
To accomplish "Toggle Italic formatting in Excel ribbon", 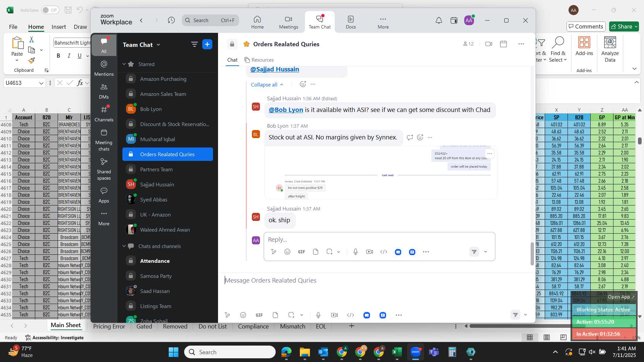I will pyautogui.click(x=69, y=56).
